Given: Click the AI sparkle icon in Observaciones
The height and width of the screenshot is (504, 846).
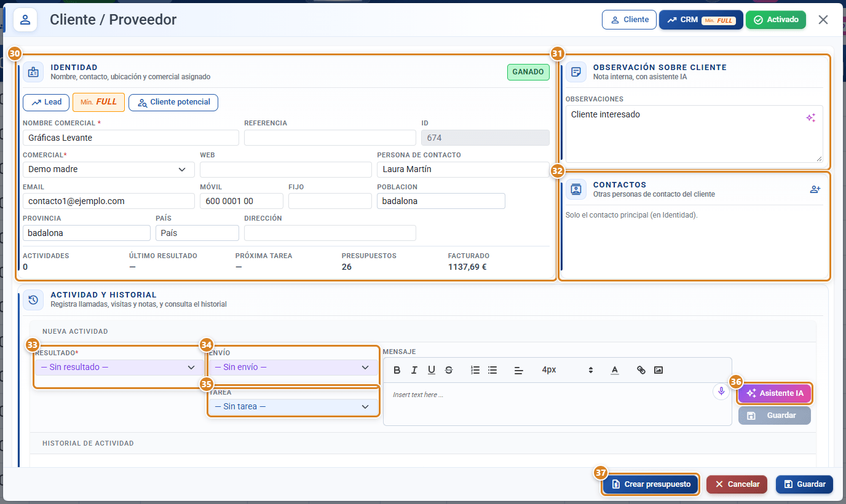Looking at the screenshot, I should click(x=811, y=118).
